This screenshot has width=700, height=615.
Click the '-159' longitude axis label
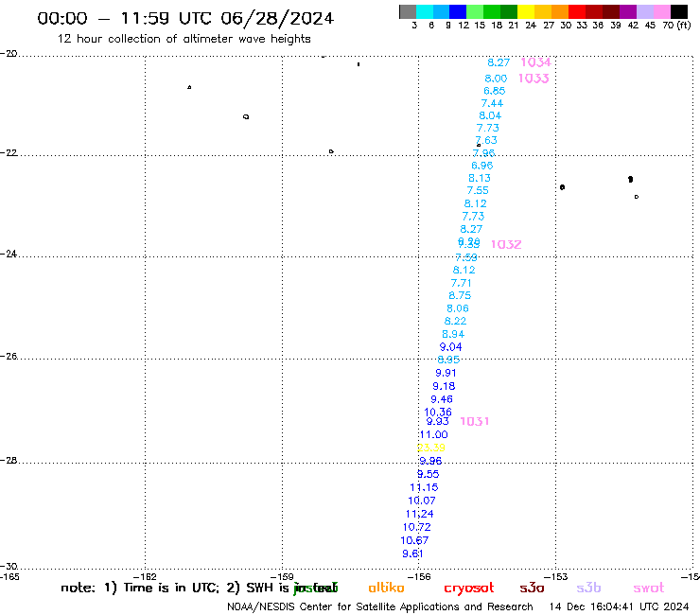click(282, 576)
